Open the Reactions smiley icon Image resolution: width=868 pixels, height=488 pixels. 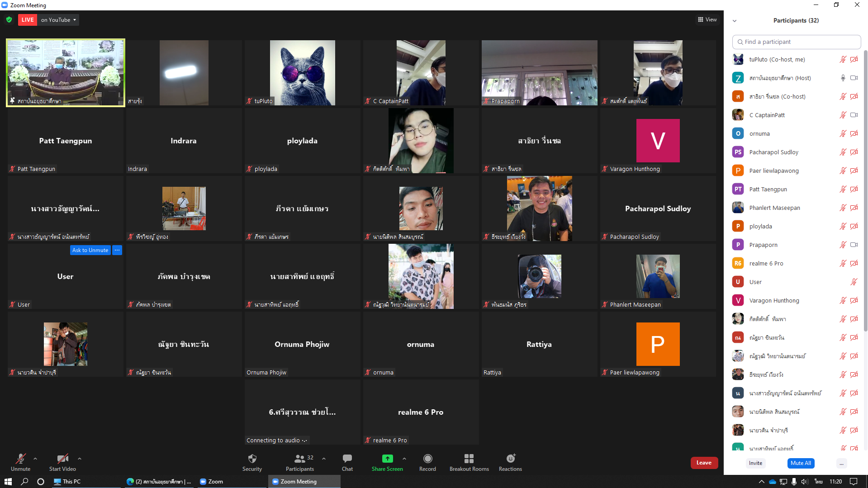pyautogui.click(x=511, y=459)
